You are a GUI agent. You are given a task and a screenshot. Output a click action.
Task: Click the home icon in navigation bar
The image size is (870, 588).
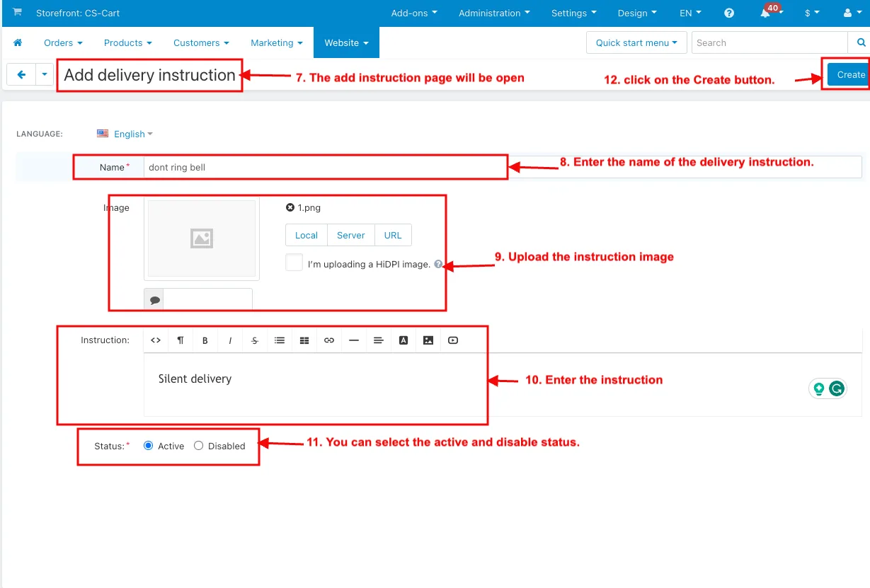[x=18, y=42]
